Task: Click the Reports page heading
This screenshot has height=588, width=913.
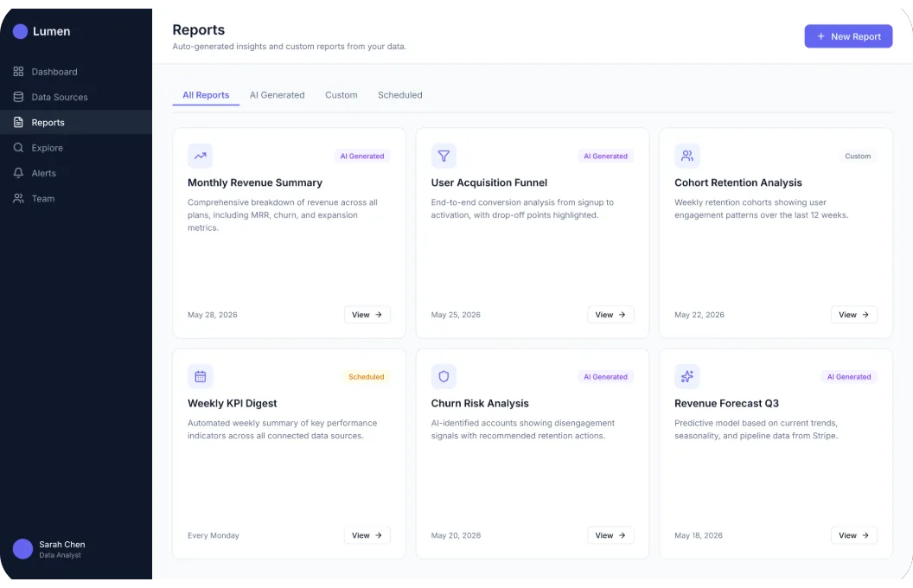Action: [199, 29]
